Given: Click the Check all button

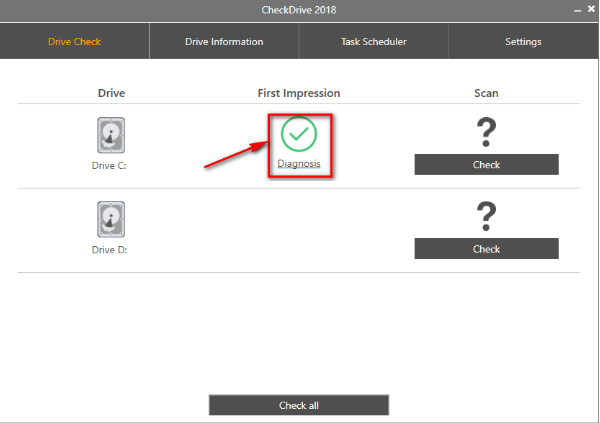Looking at the screenshot, I should (x=299, y=405).
